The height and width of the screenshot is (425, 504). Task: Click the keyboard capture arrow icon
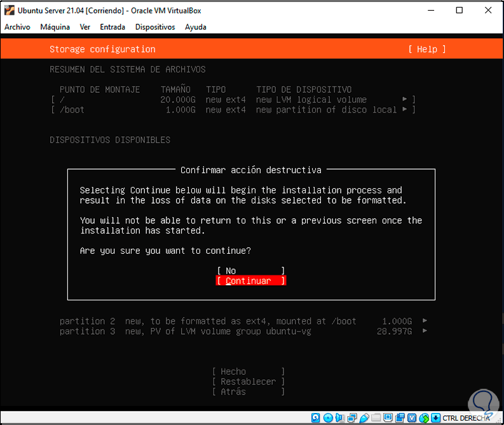point(435,417)
